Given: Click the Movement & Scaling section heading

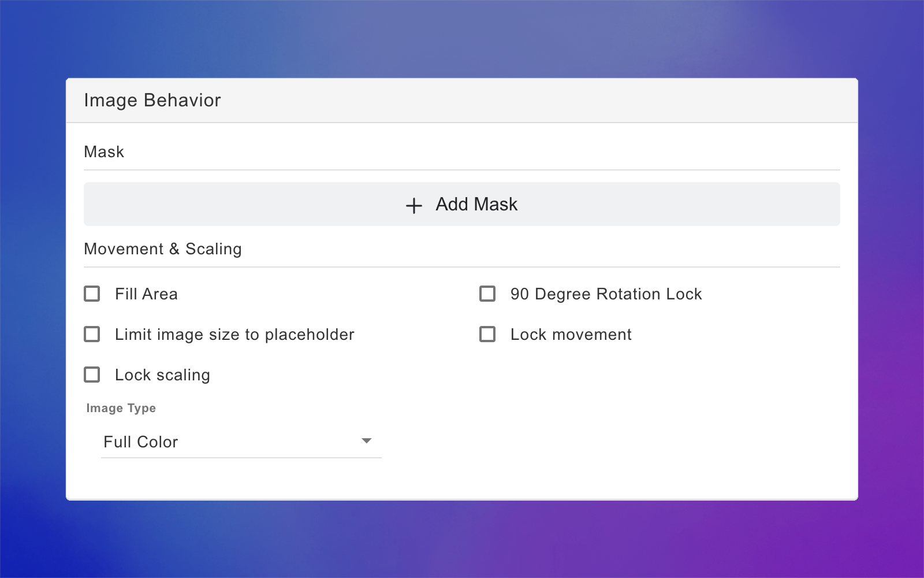Looking at the screenshot, I should tap(163, 249).
